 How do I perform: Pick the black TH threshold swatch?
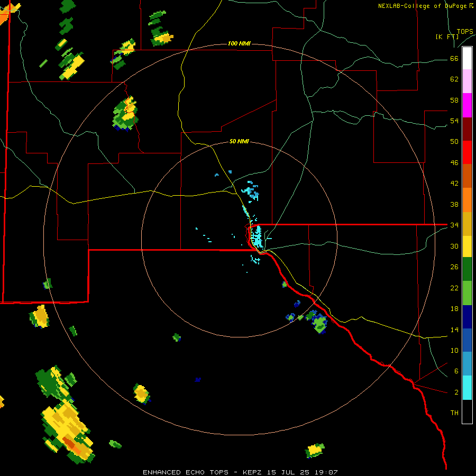point(467,411)
